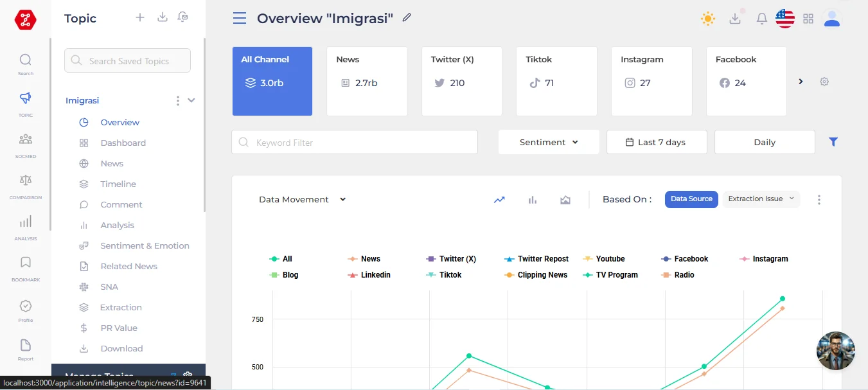Switch to bar chart view icon

click(533, 200)
